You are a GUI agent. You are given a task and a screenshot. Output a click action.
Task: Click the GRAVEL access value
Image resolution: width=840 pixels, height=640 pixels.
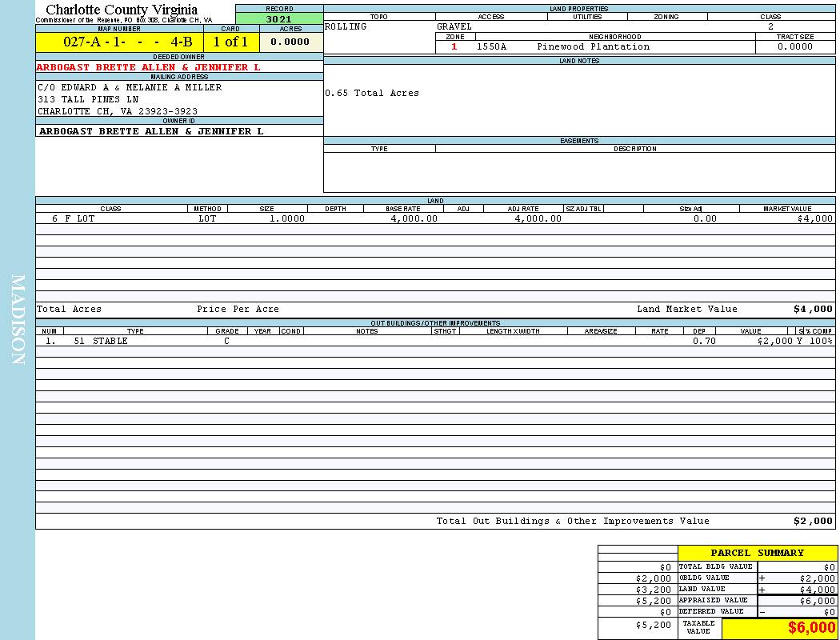pos(454,27)
